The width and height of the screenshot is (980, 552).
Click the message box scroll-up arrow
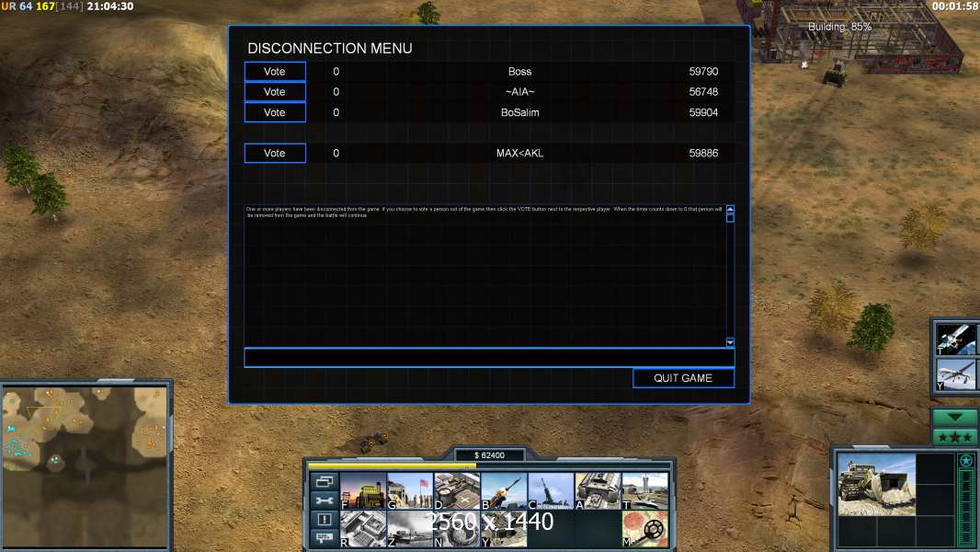(x=730, y=209)
